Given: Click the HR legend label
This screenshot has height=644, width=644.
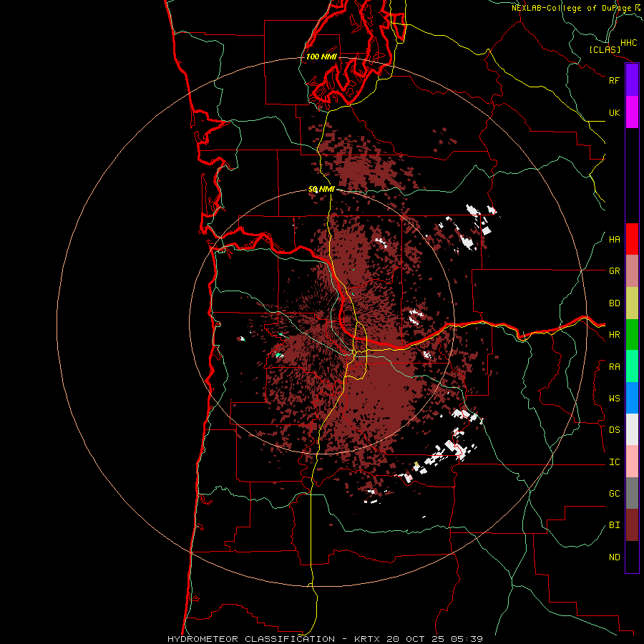Looking at the screenshot, I should 614,335.
